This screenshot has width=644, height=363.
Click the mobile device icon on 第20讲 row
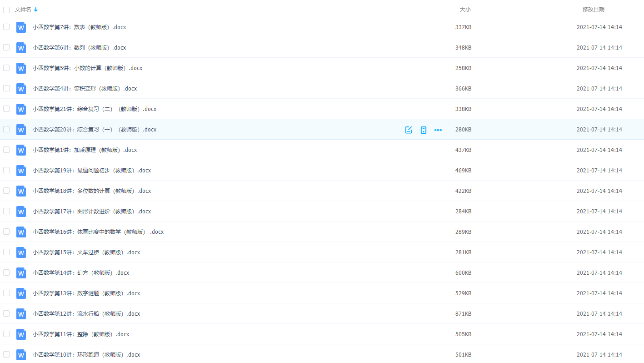click(x=424, y=130)
